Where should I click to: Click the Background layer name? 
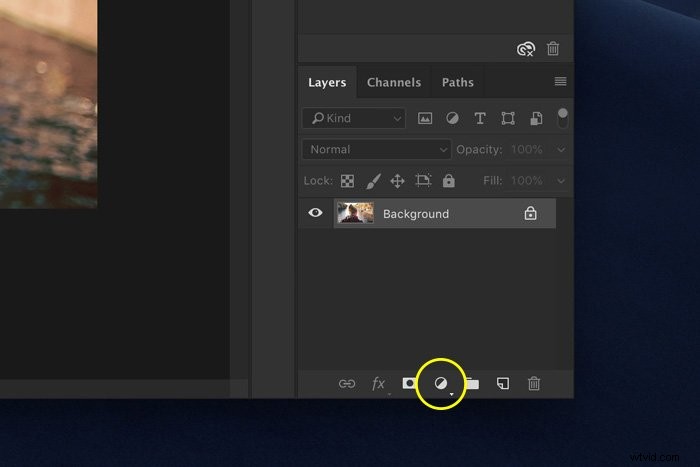pos(416,214)
